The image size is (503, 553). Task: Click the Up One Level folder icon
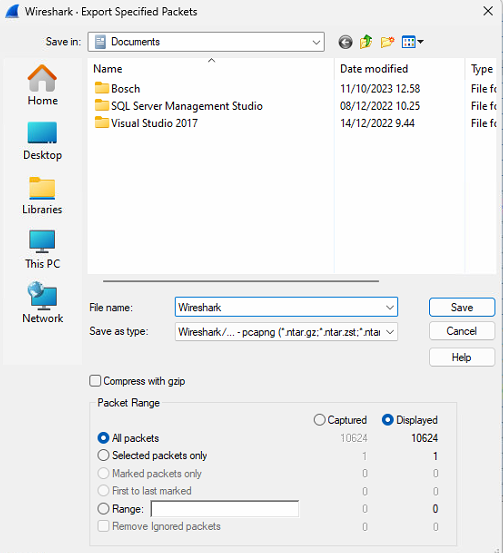(366, 42)
